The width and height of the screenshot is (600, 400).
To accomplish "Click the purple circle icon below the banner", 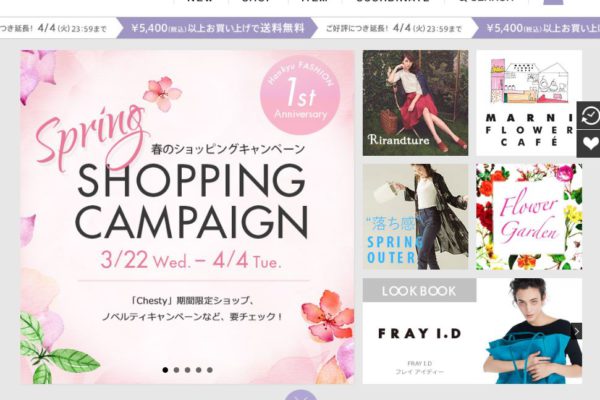I will (x=301, y=395).
